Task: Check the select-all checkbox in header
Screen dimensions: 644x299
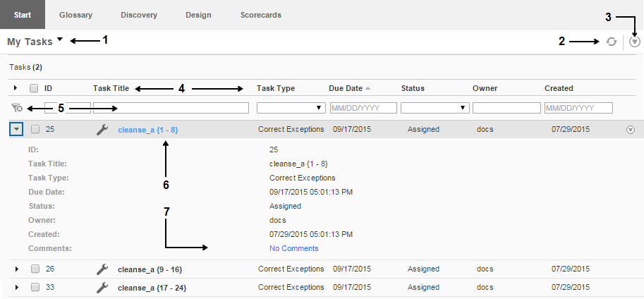Action: 34,88
